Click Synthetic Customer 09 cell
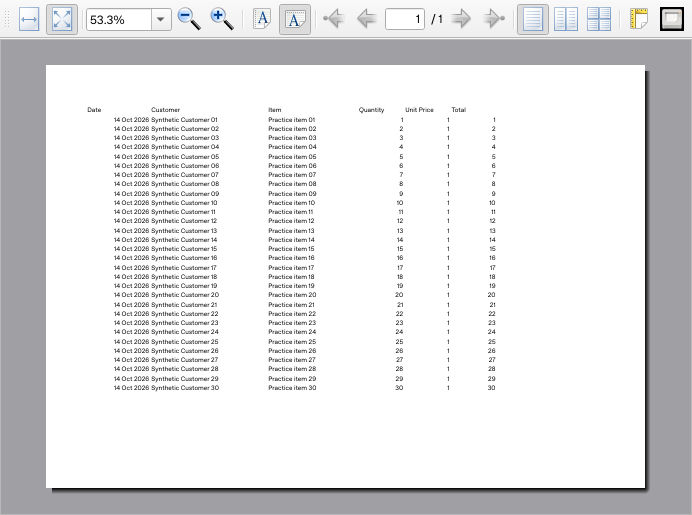This screenshot has height=515, width=692. [185, 194]
